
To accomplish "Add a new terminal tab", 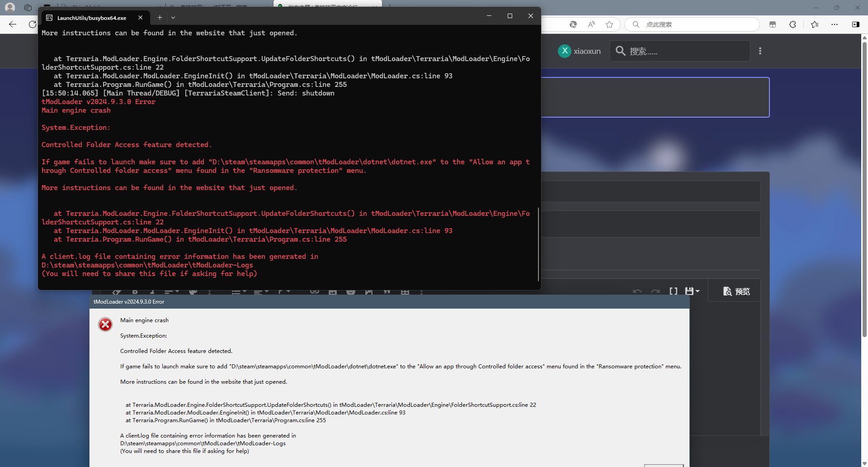I will 160,18.
